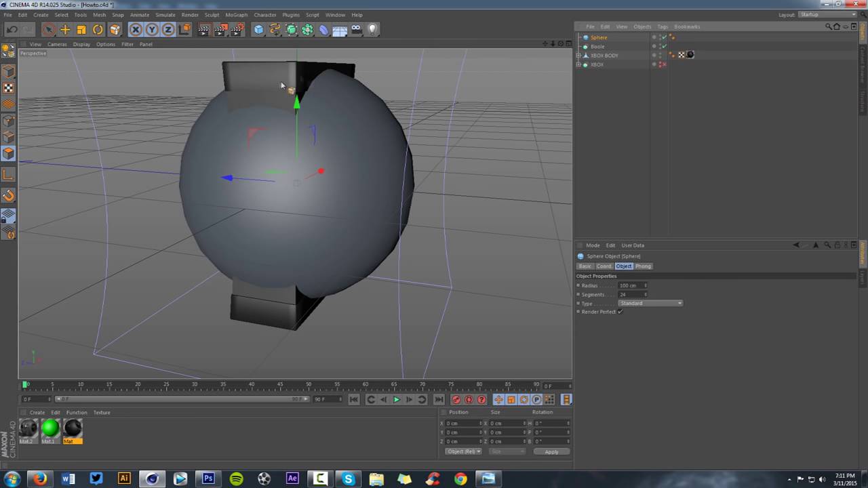Add a camera object
Viewport: 868px width, 488px height.
coord(357,29)
